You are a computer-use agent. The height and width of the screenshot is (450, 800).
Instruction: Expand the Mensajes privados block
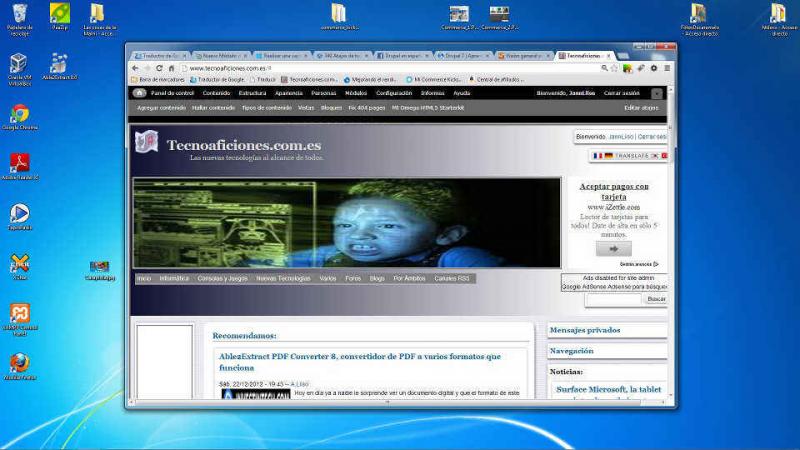[585, 330]
